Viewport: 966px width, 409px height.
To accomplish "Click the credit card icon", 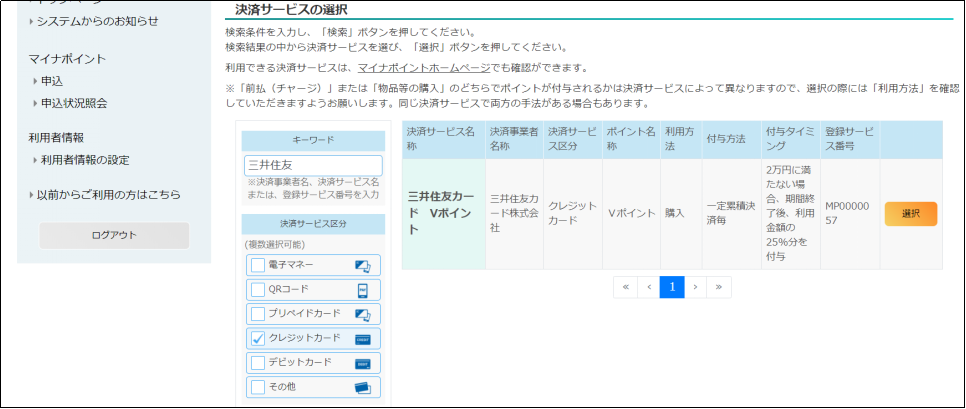I will point(363,339).
